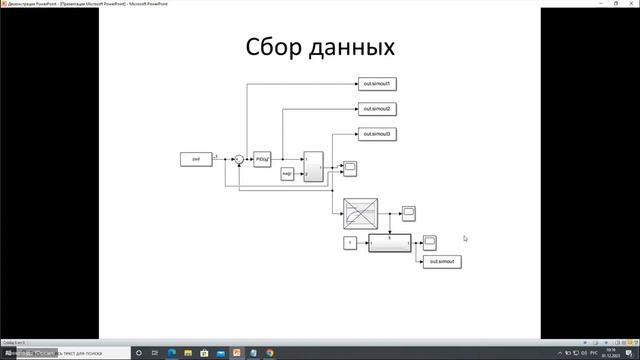Open the network icon in system tray
The image size is (640, 360).
click(x=576, y=353)
